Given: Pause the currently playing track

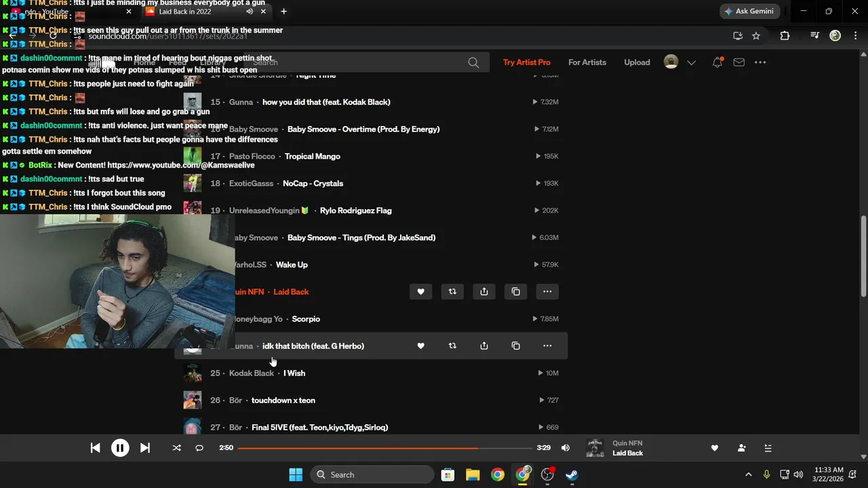Looking at the screenshot, I should 120,448.
